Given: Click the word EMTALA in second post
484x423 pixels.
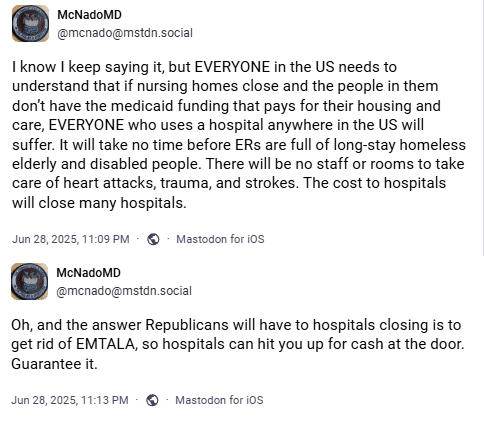Looking at the screenshot, I should 107,344.
